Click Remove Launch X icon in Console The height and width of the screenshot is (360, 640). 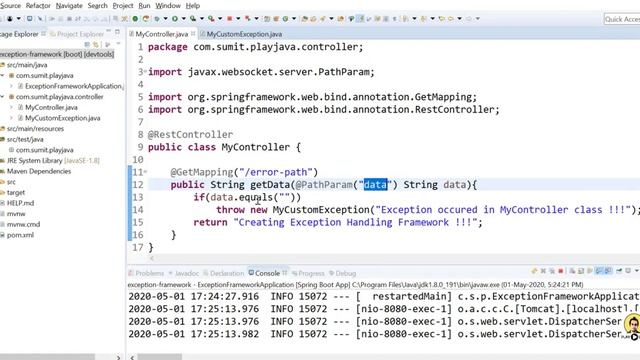pos(543,271)
